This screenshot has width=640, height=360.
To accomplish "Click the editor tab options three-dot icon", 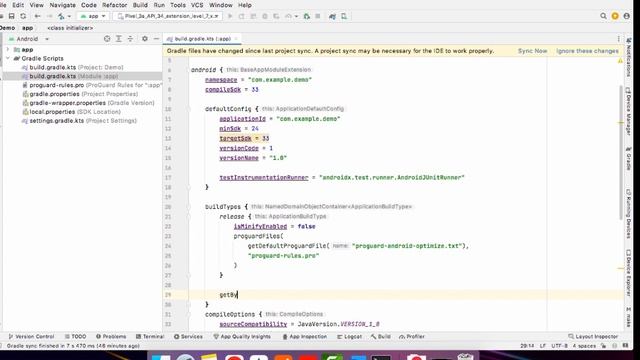I will (618, 39).
